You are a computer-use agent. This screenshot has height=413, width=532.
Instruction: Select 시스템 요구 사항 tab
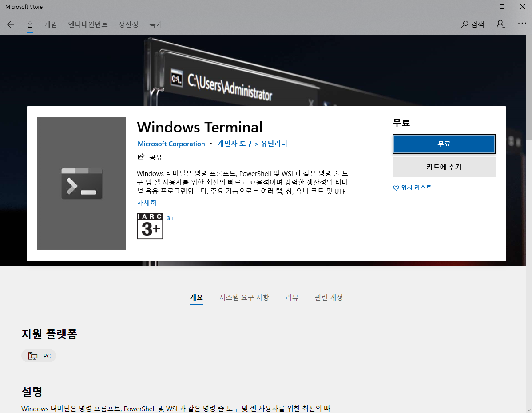(244, 297)
